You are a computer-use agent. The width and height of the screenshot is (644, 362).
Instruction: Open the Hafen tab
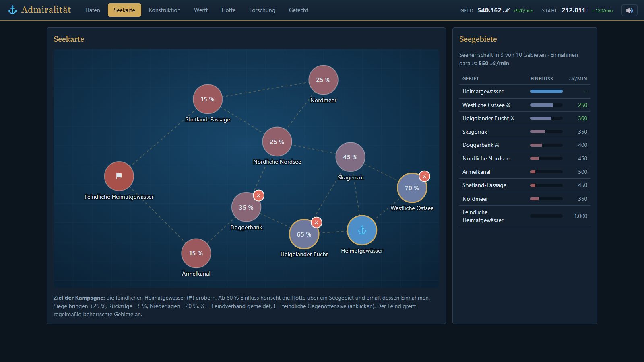click(x=93, y=10)
